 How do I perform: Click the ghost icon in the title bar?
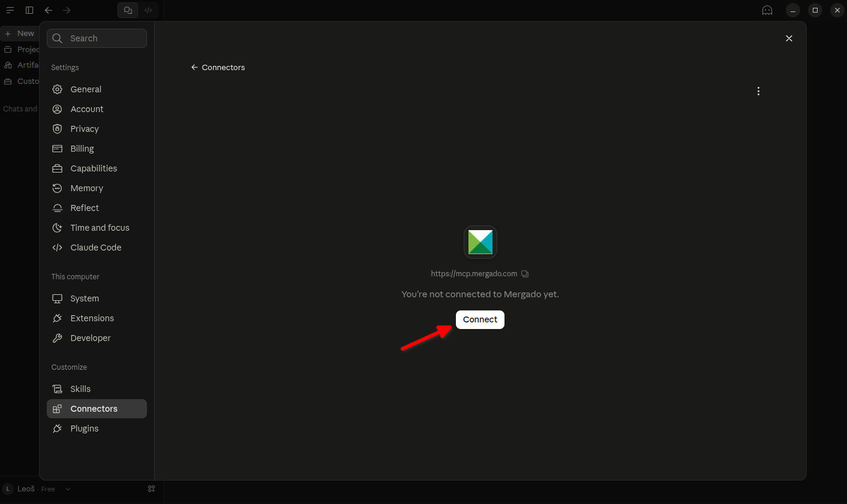pos(767,10)
